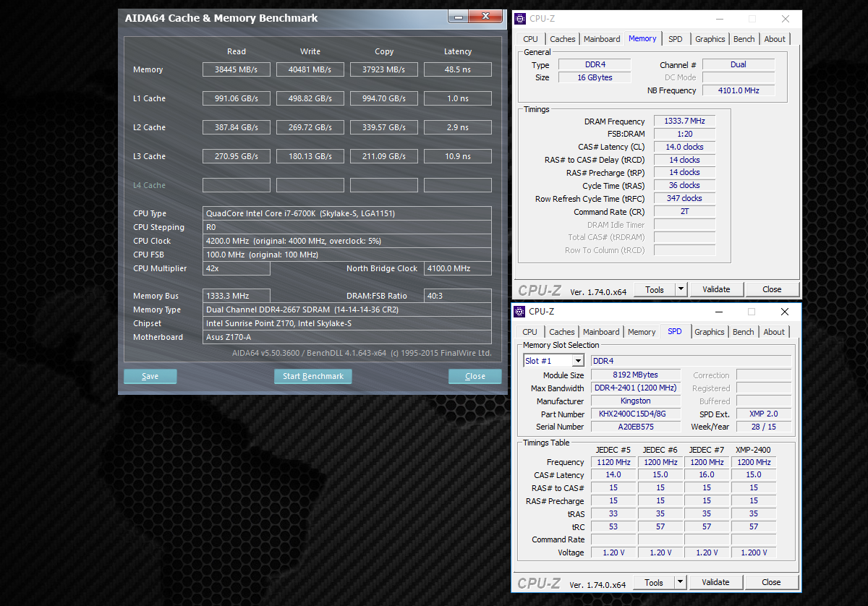Click the CPU-Z app icon in SPD window title
This screenshot has height=606, width=868.
pyautogui.click(x=519, y=312)
